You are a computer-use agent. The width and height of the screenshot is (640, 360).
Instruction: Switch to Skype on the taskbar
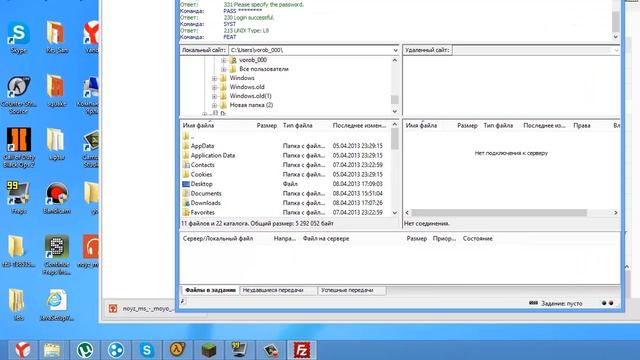pos(147,350)
